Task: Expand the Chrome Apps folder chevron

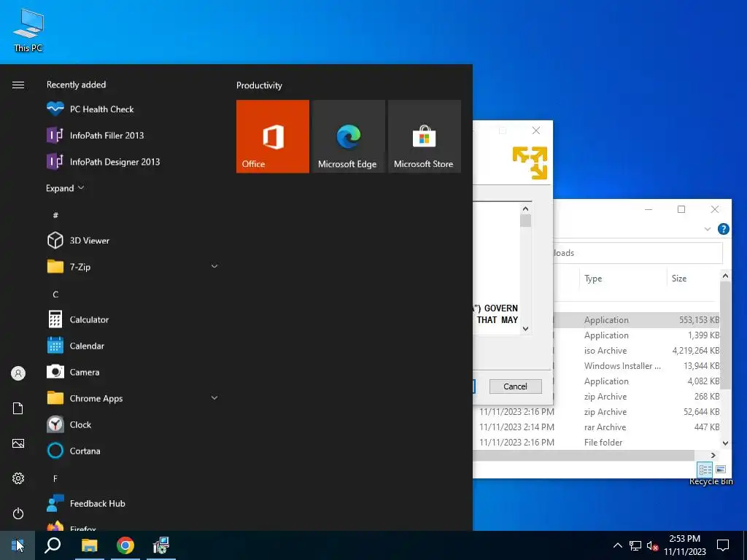Action: click(x=214, y=397)
